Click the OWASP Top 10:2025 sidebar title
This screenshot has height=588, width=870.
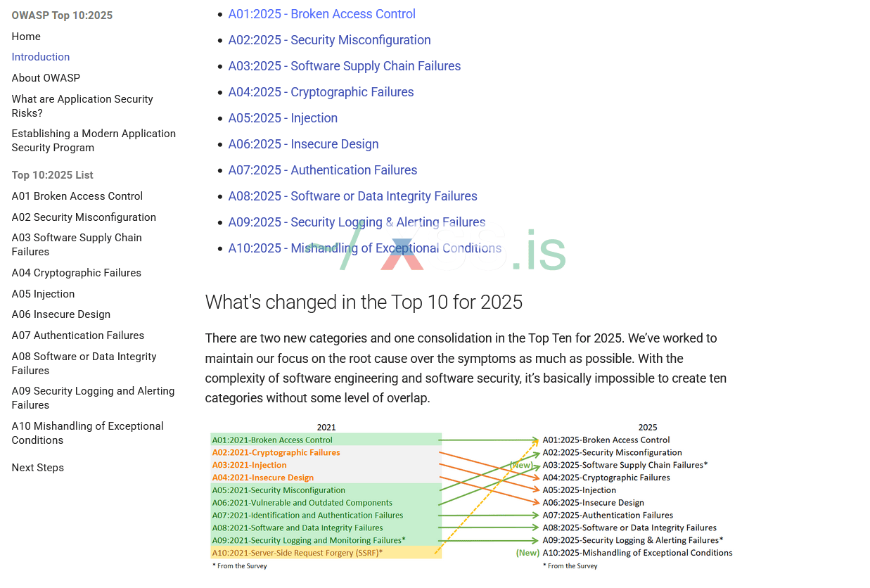[62, 15]
